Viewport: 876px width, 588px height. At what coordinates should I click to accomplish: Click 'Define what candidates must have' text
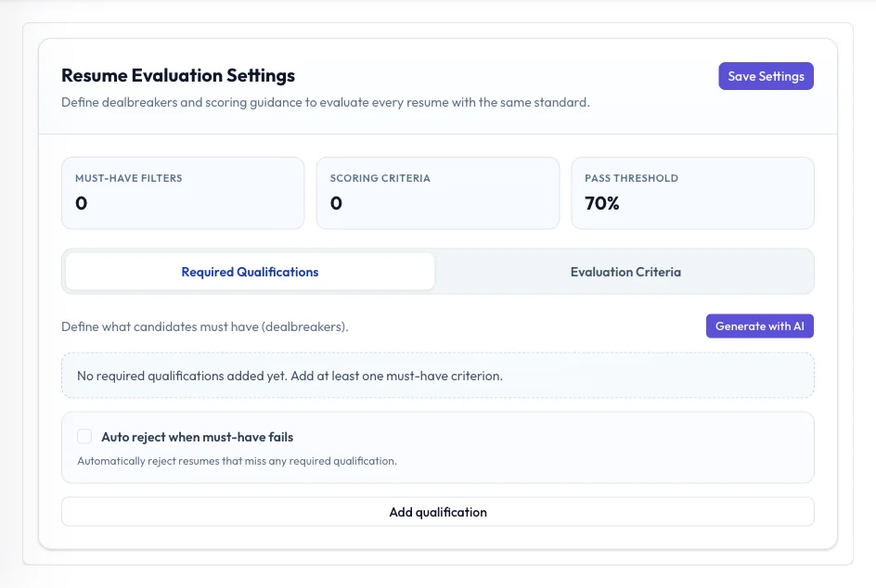(x=204, y=326)
